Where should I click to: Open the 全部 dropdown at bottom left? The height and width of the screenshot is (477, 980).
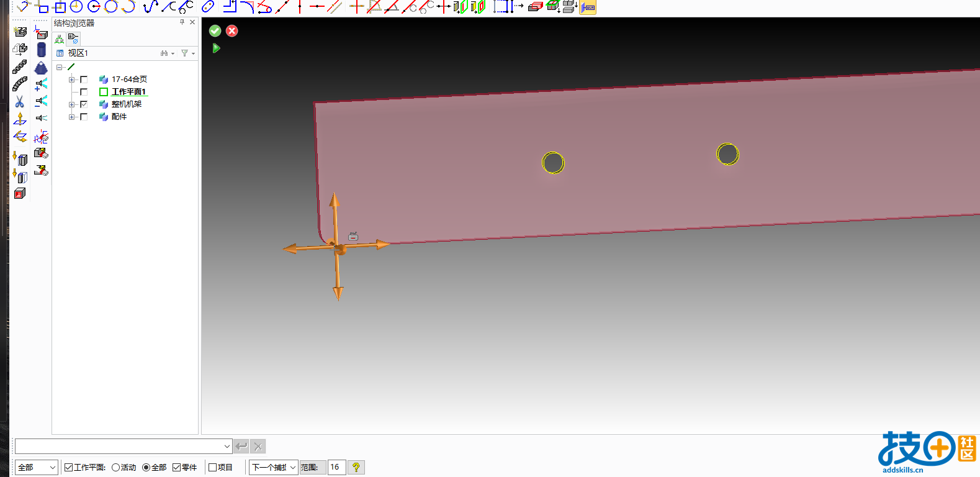click(x=37, y=467)
